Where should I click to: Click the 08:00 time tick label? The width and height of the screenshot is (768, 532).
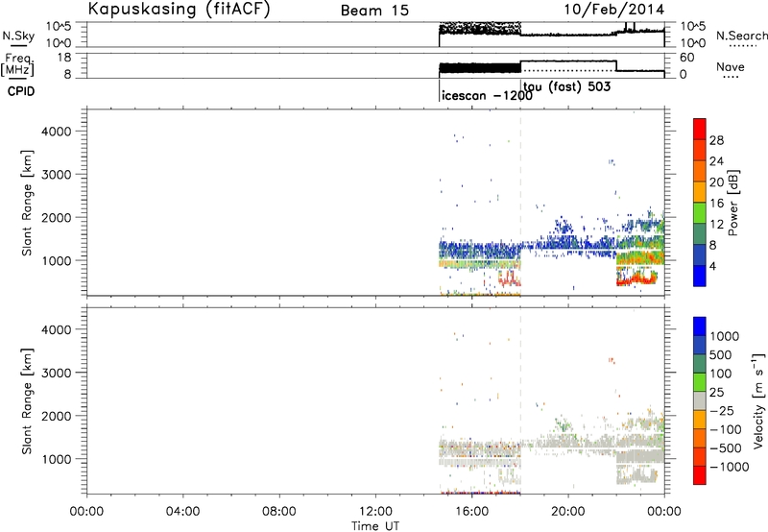[x=279, y=512]
